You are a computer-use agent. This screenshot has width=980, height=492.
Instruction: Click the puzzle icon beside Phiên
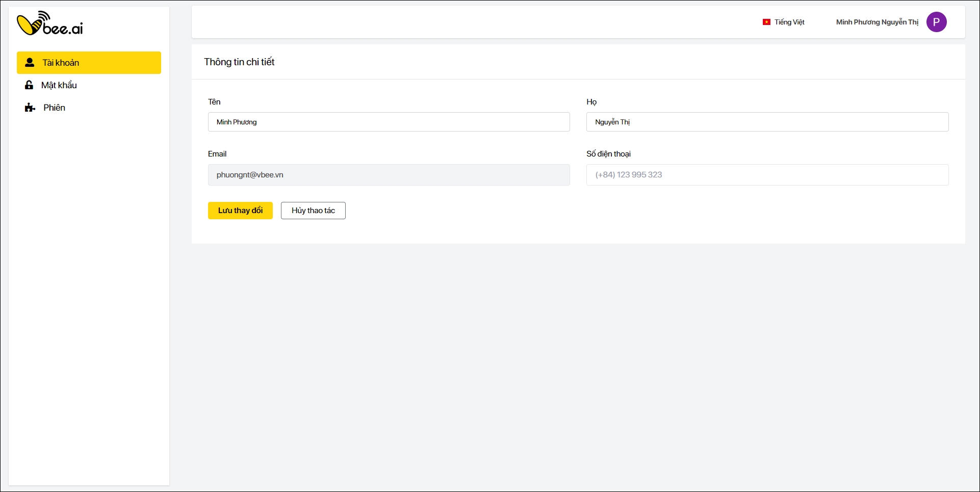(x=30, y=108)
